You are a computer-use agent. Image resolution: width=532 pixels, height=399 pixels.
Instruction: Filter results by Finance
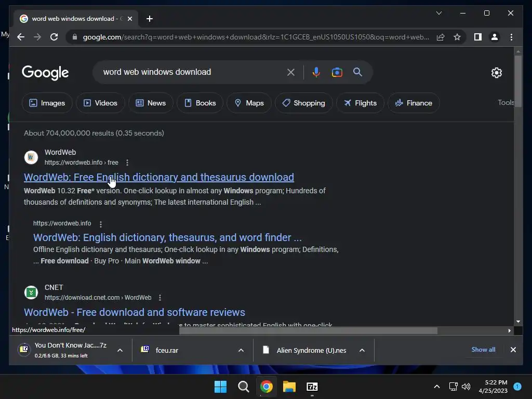click(x=414, y=103)
